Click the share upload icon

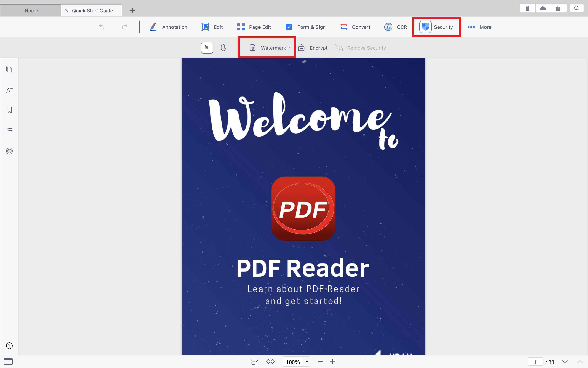pyautogui.click(x=558, y=8)
